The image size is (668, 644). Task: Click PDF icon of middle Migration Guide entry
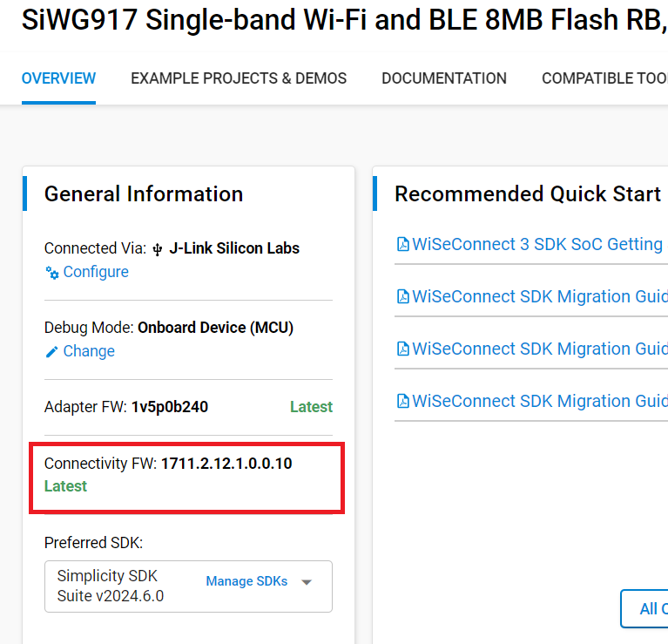point(402,349)
